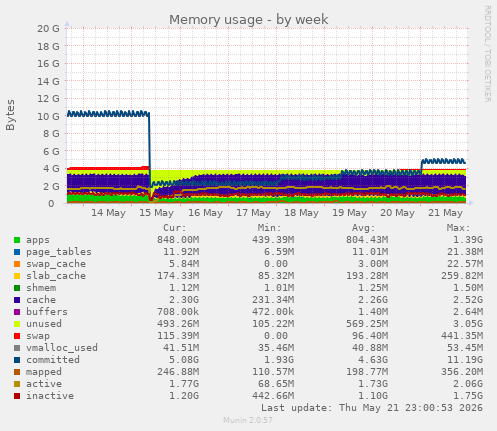Click the slab_cache max value 259.82M
Image resolution: width=497 pixels, height=431 pixels.
tap(462, 276)
